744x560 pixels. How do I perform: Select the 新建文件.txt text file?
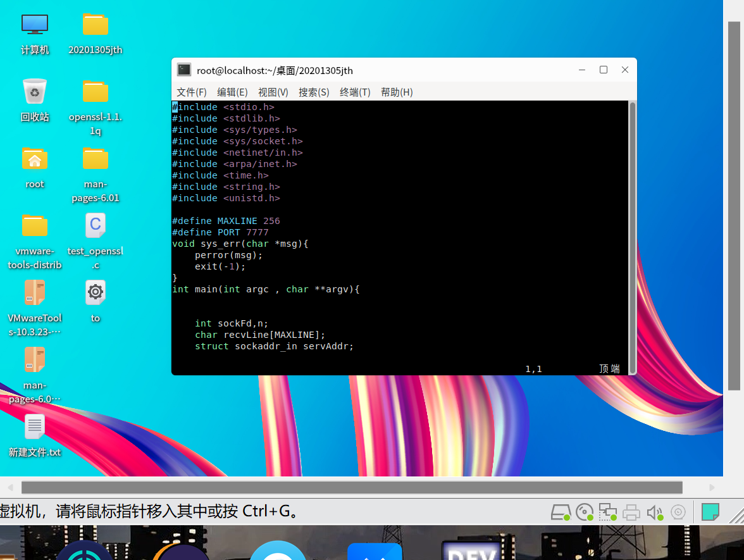(35, 426)
